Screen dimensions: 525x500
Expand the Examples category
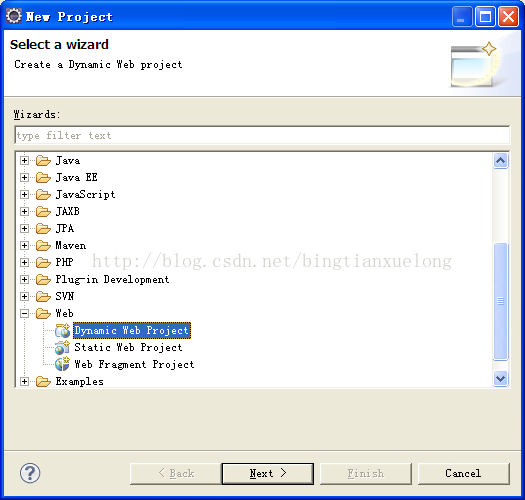coord(24,381)
